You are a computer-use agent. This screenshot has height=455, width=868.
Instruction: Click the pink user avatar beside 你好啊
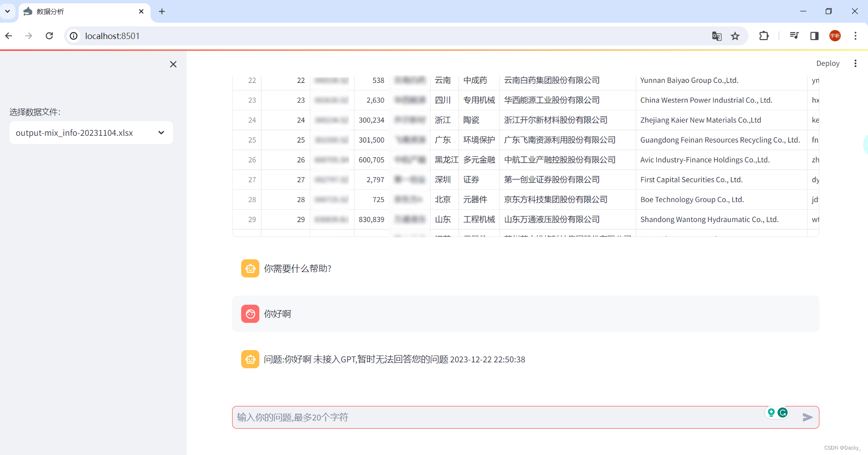pyautogui.click(x=250, y=313)
